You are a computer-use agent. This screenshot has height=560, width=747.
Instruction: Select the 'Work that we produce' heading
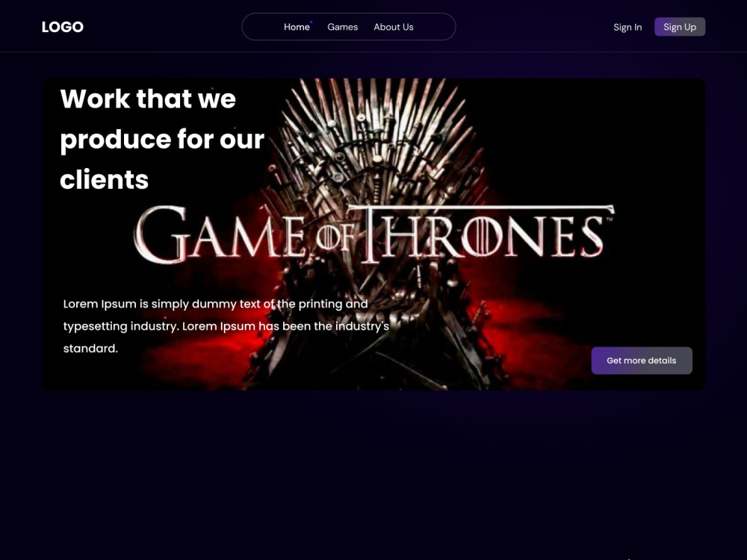(x=162, y=139)
